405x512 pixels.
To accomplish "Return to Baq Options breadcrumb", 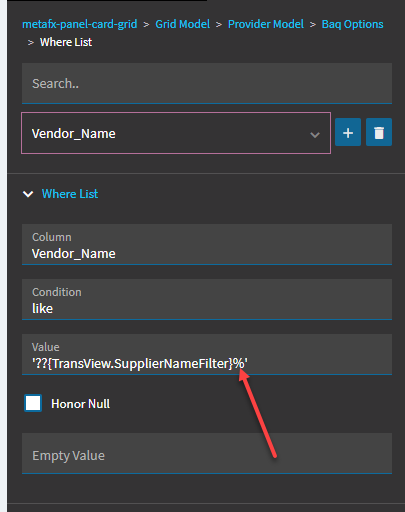I will click(x=352, y=24).
